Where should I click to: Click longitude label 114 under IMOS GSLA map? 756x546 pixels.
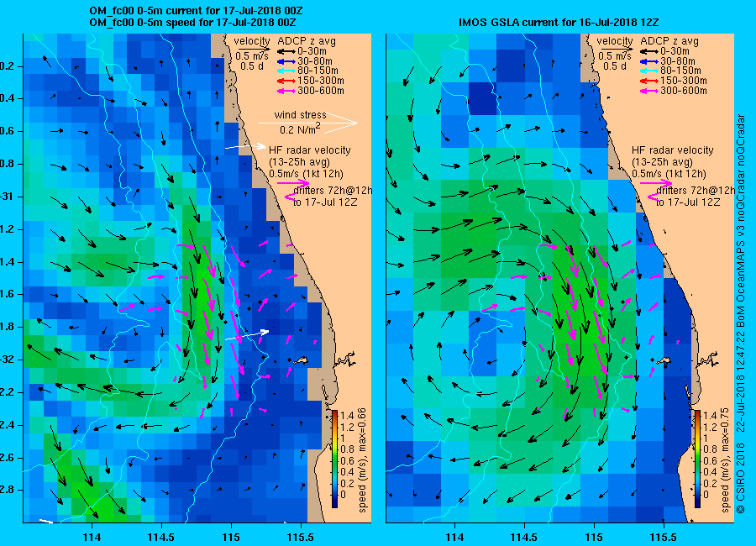click(454, 537)
